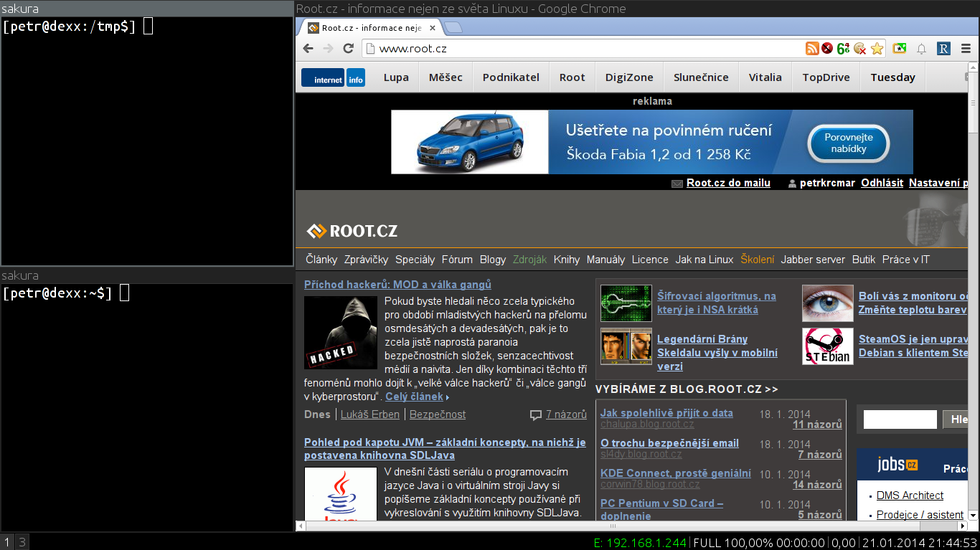
Task: Follow the Celý článek link
Action: pyautogui.click(x=414, y=397)
